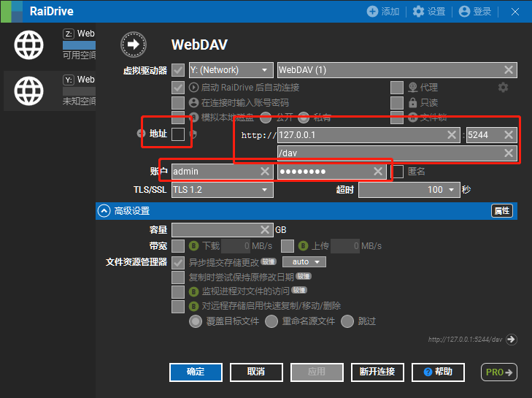Open the TLS 1.2 dropdown
This screenshot has height=398, width=532.
point(223,189)
